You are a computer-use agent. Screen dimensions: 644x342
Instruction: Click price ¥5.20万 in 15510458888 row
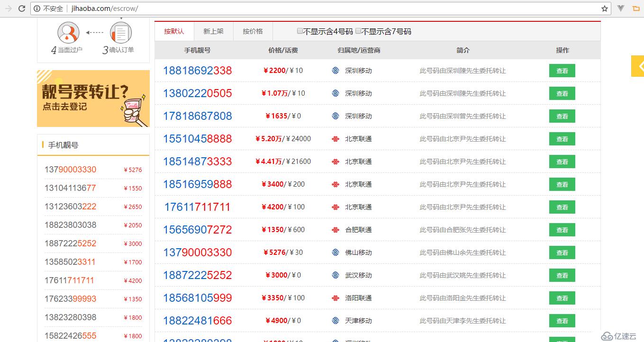click(x=269, y=139)
